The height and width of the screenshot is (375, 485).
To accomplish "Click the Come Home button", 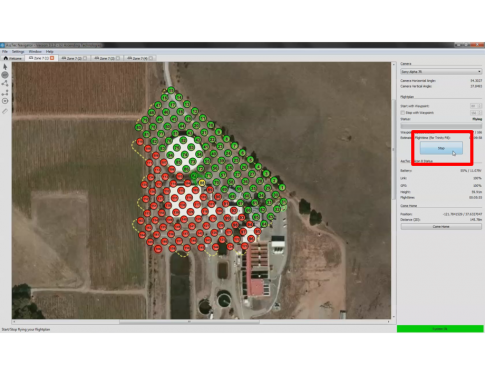I will pos(441,227).
